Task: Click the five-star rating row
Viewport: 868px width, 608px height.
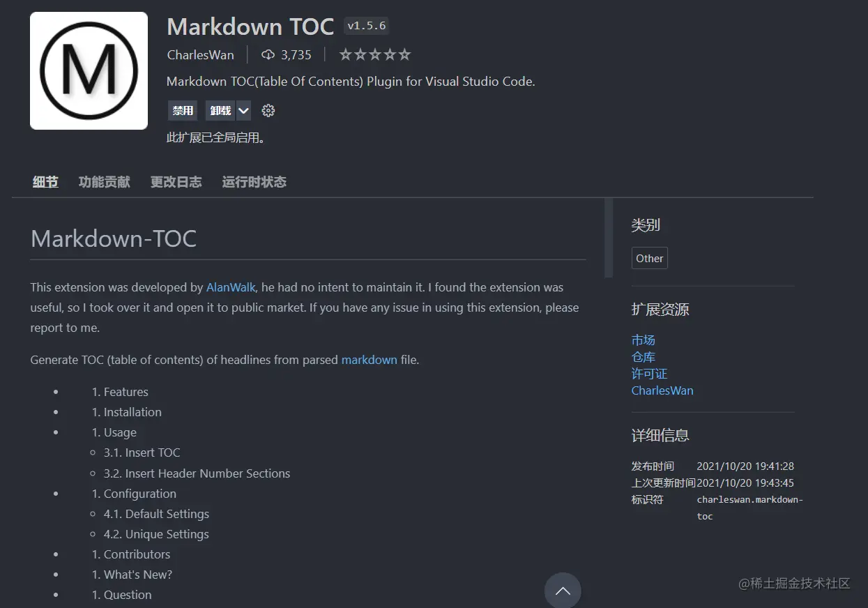Action: (x=375, y=54)
